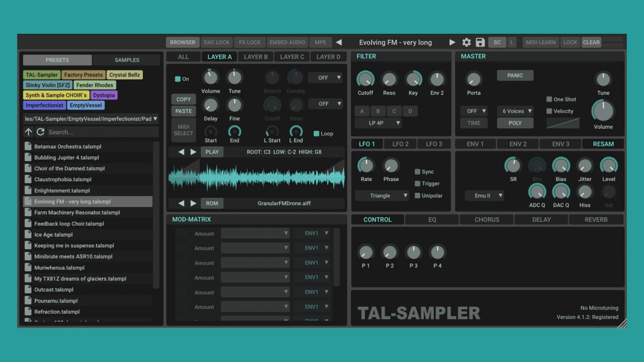The image size is (644, 362).
Task: Toggle the Loop checkbox
Action: click(316, 133)
